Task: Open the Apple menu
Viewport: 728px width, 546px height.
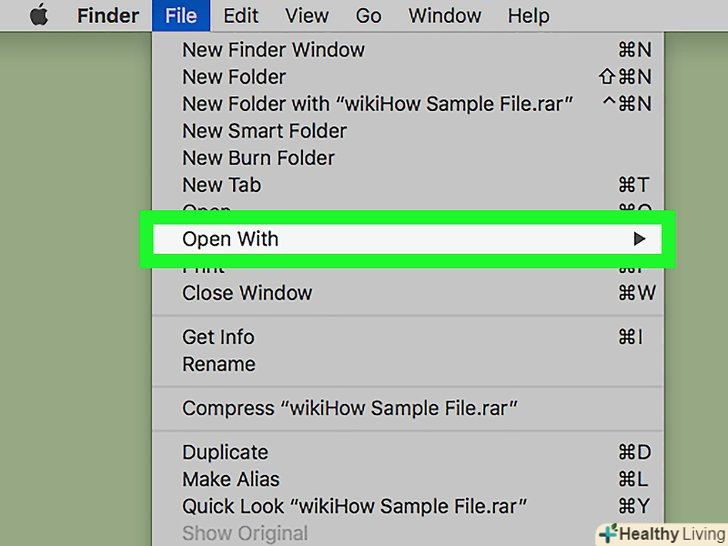Action: coord(38,16)
